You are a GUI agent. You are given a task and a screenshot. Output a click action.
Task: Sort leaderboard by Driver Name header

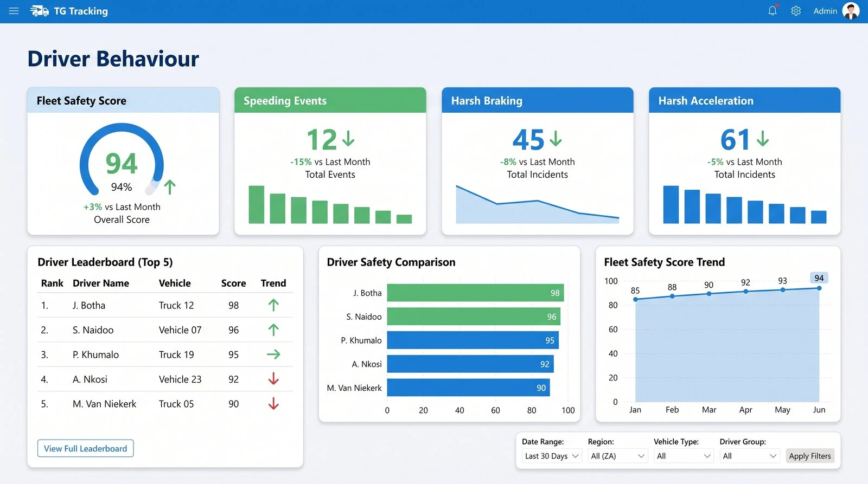101,283
